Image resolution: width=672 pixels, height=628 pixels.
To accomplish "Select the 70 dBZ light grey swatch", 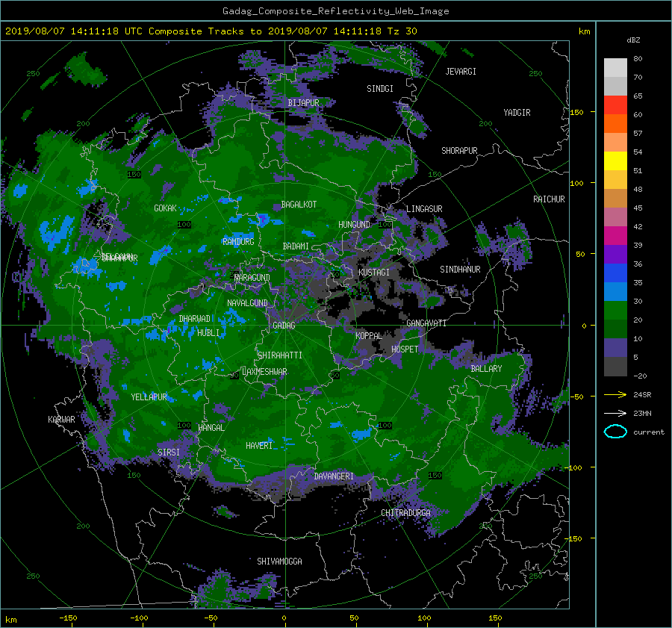I will (x=615, y=86).
